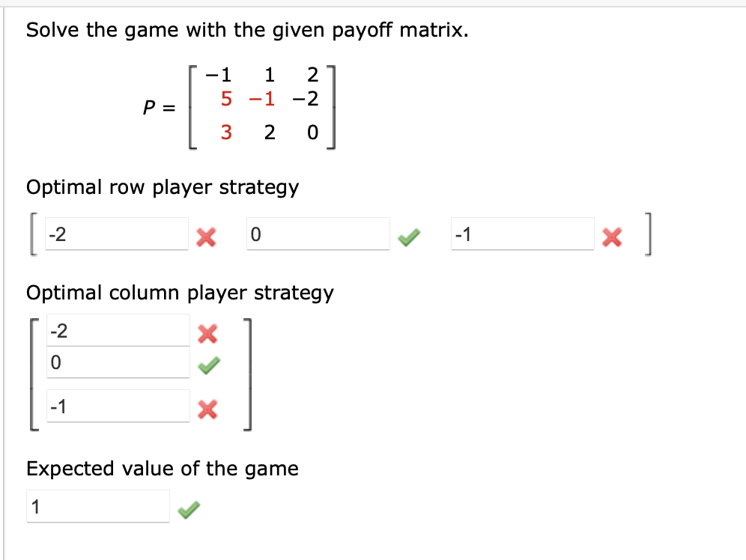
Task: Click the checkmark beside the expected value answer
Action: pos(191,507)
